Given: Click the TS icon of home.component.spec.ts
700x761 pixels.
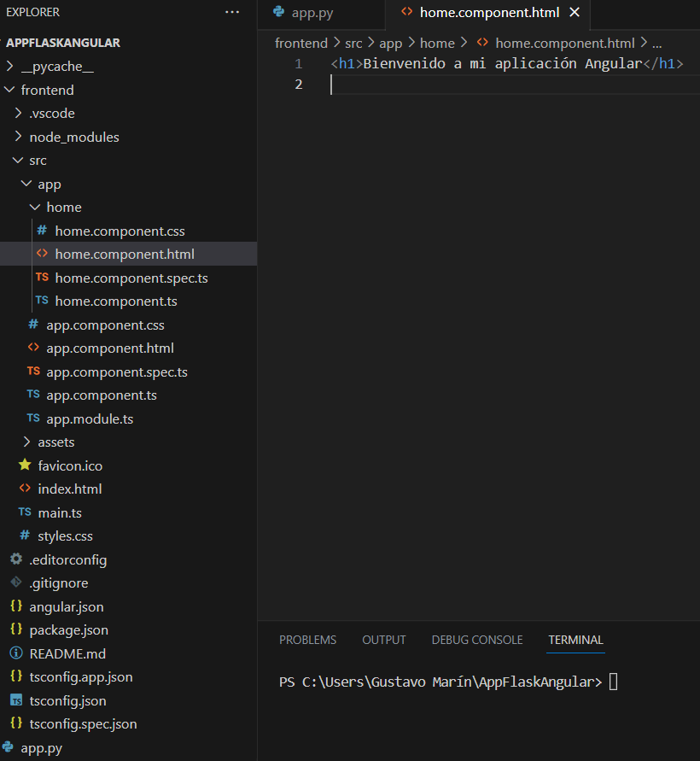Looking at the screenshot, I should (x=42, y=277).
